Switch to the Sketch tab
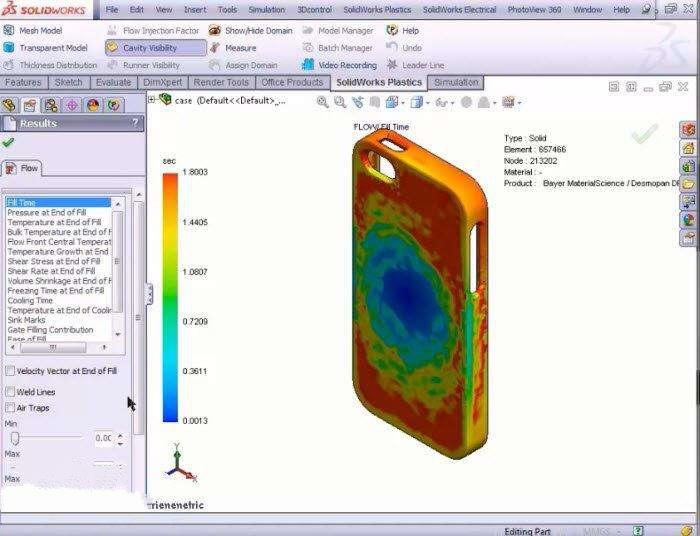 coord(68,83)
